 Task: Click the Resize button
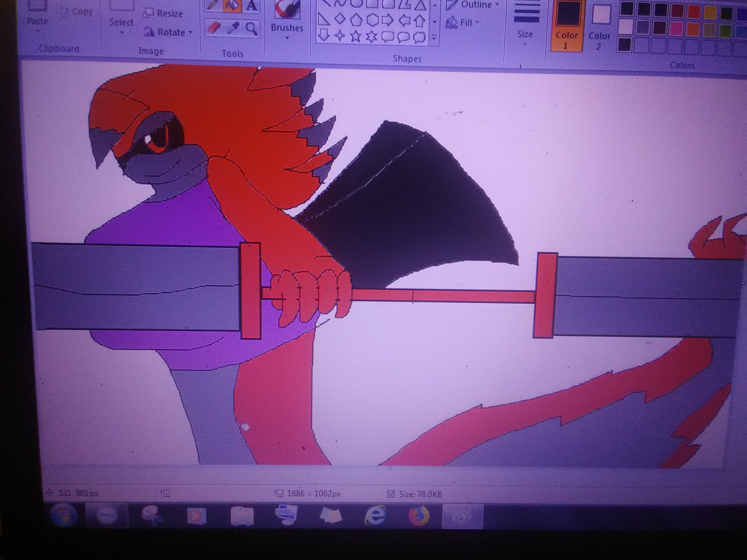pyautogui.click(x=163, y=14)
